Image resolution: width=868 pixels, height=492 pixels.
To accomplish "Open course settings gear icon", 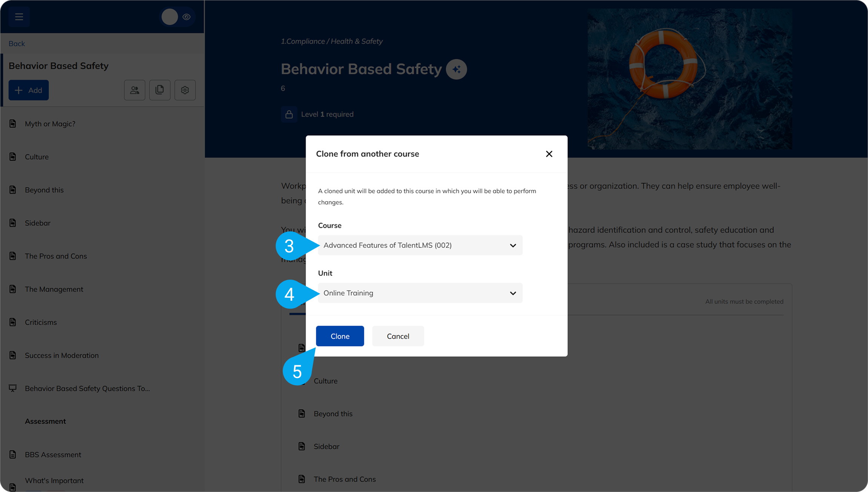I will (x=185, y=90).
